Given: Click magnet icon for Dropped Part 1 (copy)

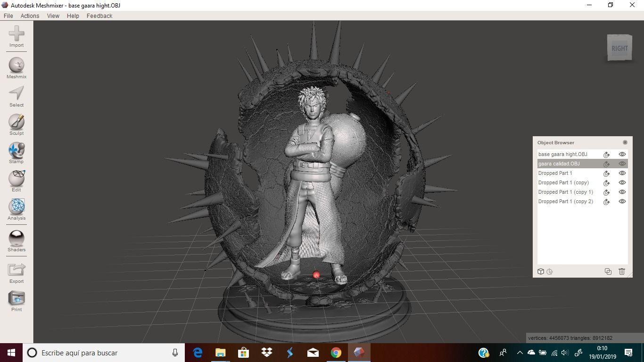Looking at the screenshot, I should (607, 182).
